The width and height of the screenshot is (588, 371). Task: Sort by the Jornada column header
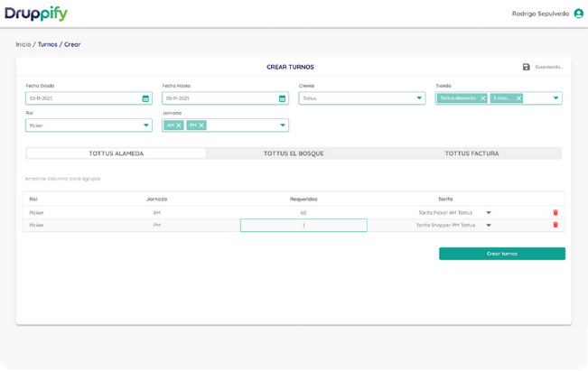pyautogui.click(x=157, y=199)
